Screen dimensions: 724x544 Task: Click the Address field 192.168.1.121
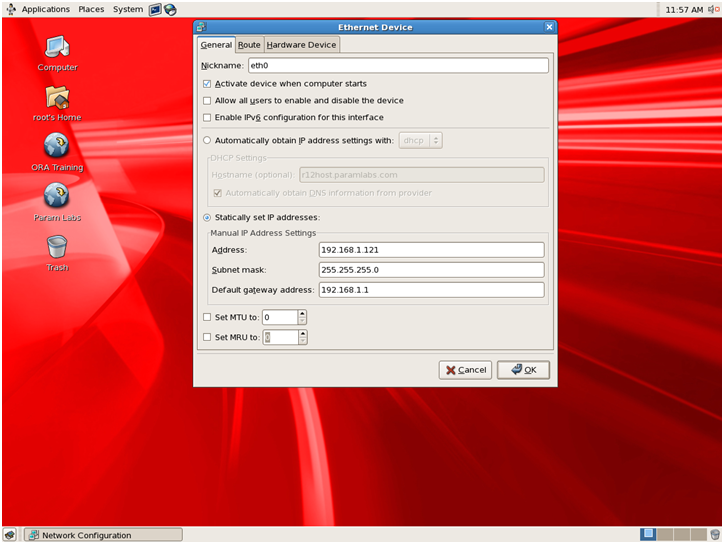(x=431, y=250)
